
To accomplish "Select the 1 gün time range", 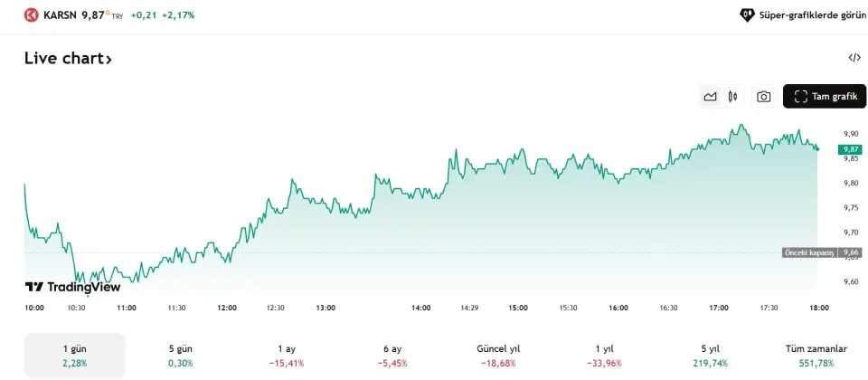I will tap(74, 356).
